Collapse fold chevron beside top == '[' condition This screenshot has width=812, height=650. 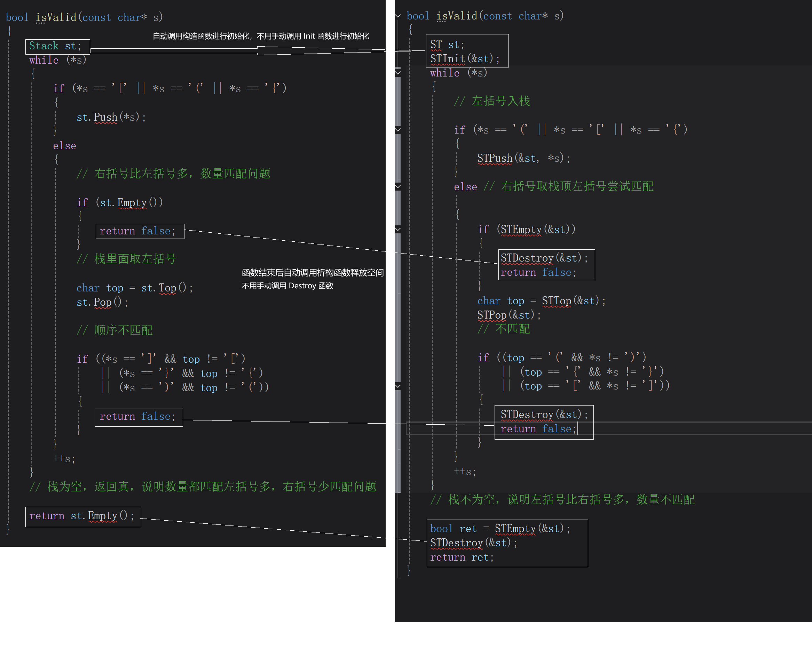(398, 386)
